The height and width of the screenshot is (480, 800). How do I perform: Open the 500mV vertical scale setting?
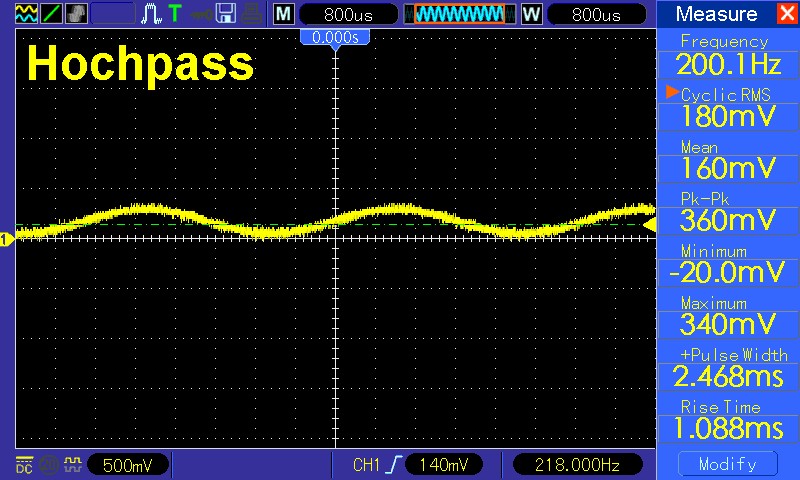(x=128, y=464)
